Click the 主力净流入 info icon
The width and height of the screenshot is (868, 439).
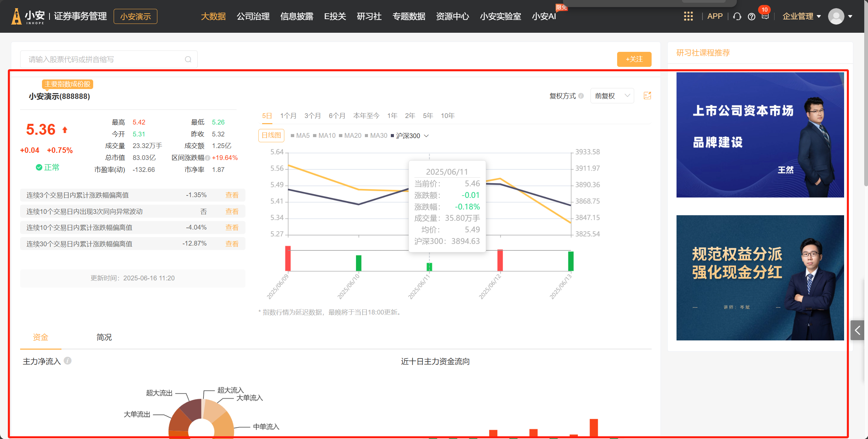[x=68, y=361]
